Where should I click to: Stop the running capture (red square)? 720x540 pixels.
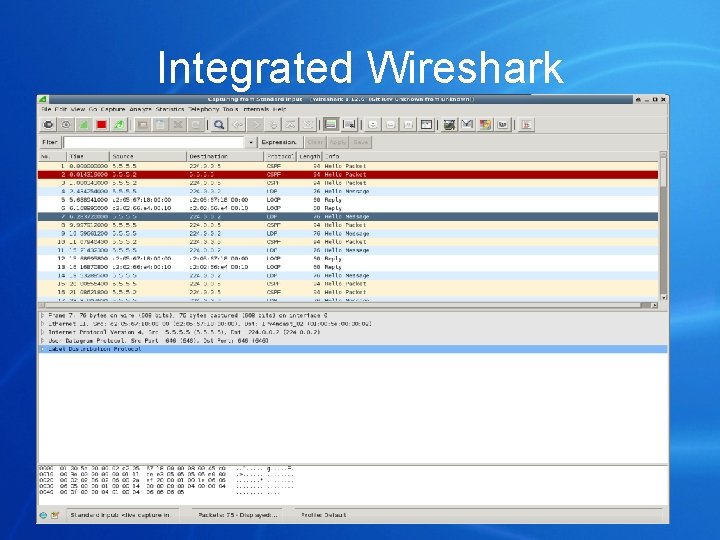tap(101, 124)
